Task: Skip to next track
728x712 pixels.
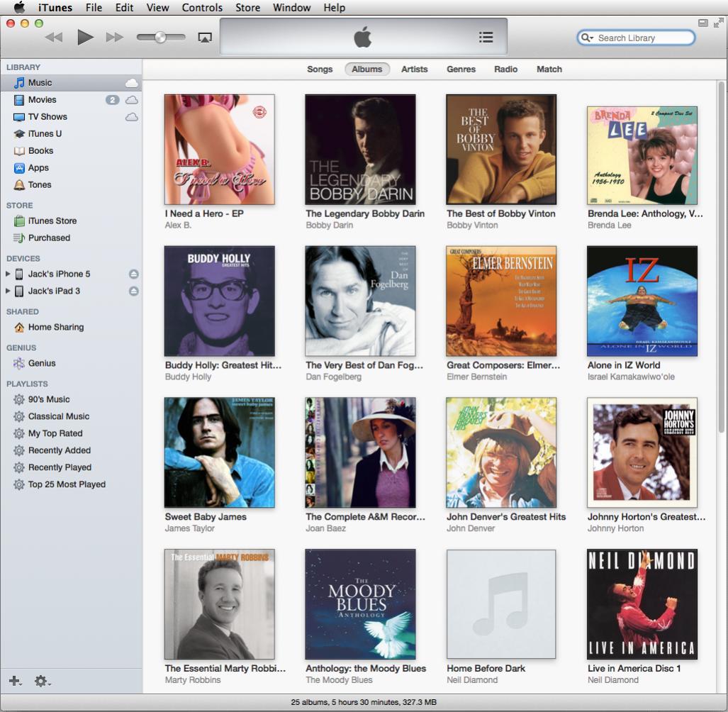Action: pos(114,38)
